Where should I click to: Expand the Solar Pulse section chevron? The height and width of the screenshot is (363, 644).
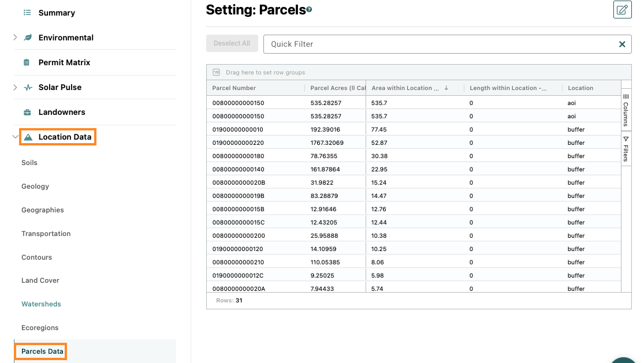point(15,87)
